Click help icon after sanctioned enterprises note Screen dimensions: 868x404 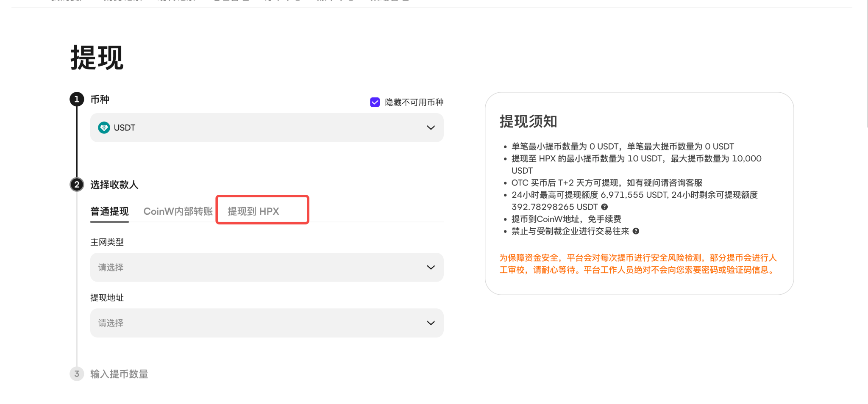coord(636,231)
